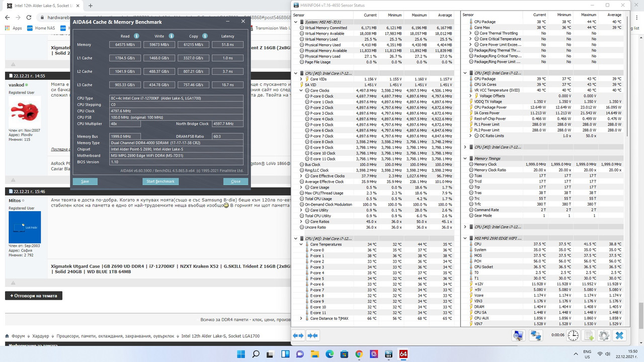Open the Teams Chat taskbar icon
The width and height of the screenshot is (644, 362).
300,353
